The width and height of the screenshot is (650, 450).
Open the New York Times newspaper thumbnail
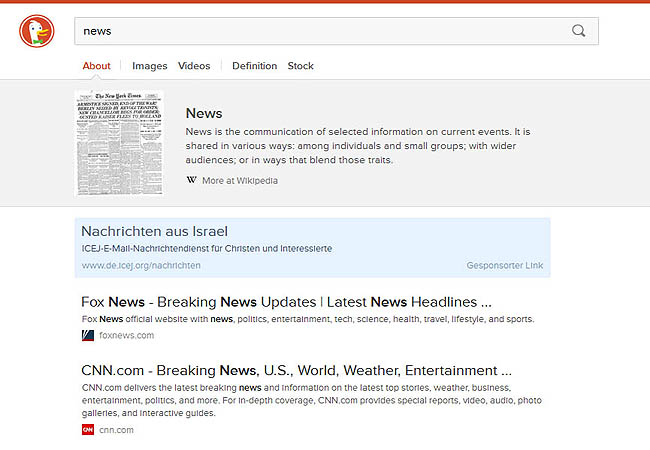(x=119, y=143)
